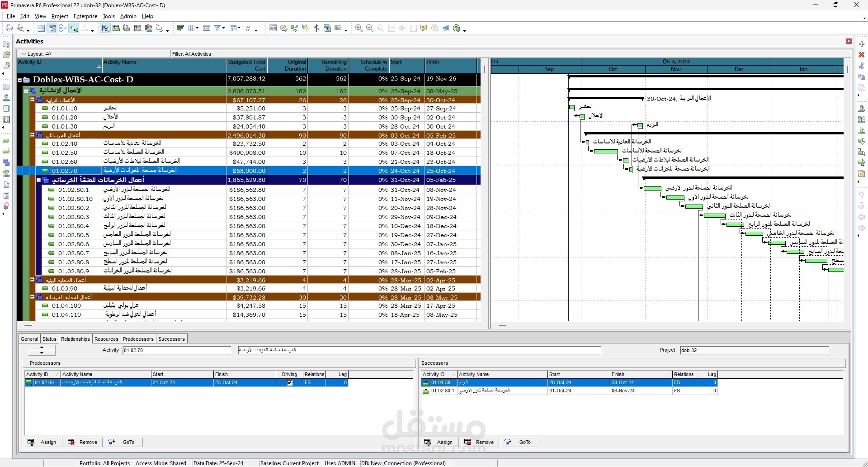
Task: Click the Schedule clock icon
Action: coord(283,28)
